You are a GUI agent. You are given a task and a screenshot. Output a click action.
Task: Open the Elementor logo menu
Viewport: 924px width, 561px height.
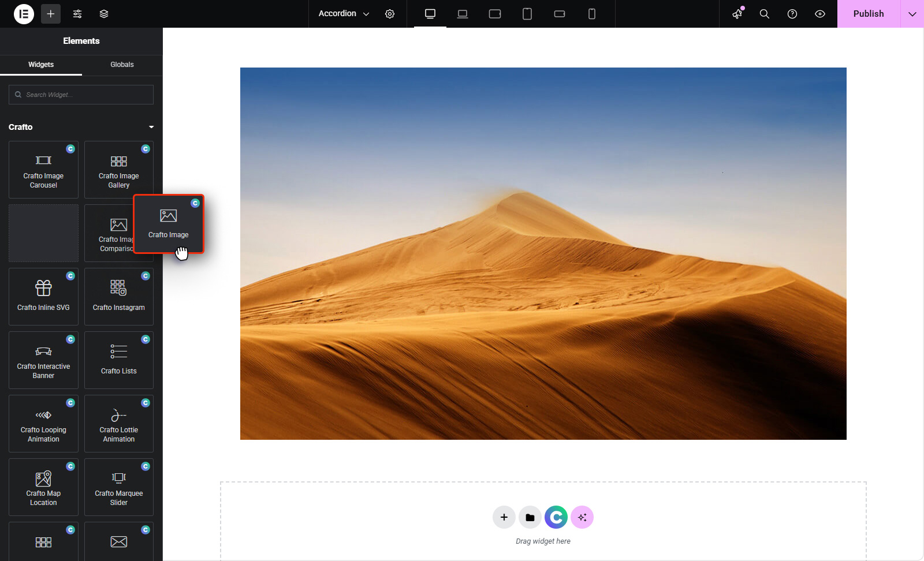(24, 14)
